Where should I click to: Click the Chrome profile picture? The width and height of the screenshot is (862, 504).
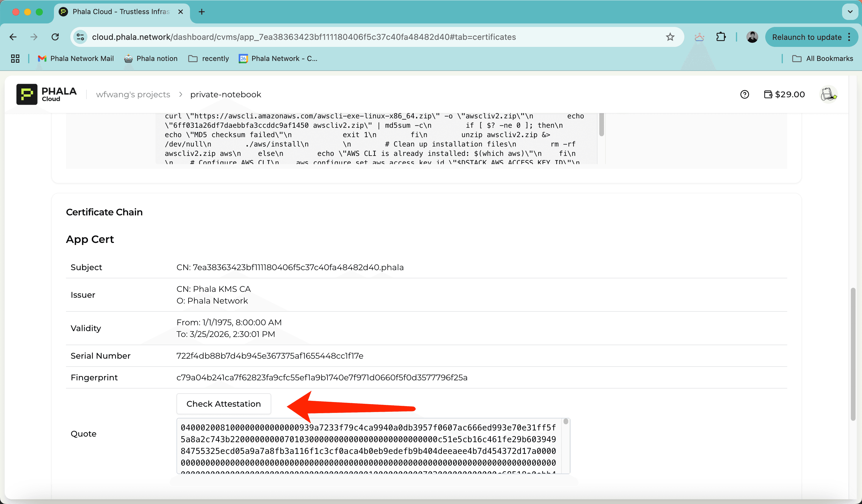click(752, 37)
